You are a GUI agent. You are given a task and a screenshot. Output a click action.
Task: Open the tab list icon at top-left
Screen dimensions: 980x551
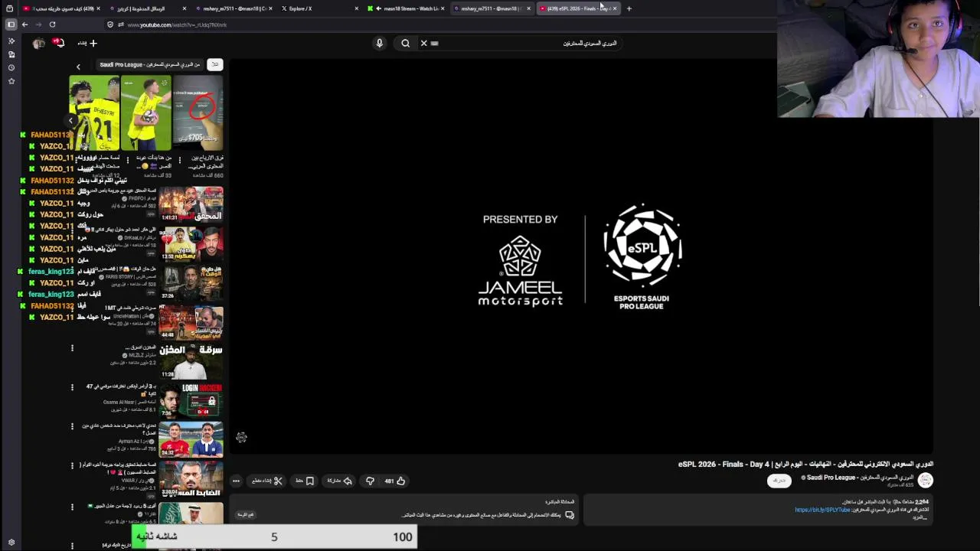pyautogui.click(x=9, y=8)
